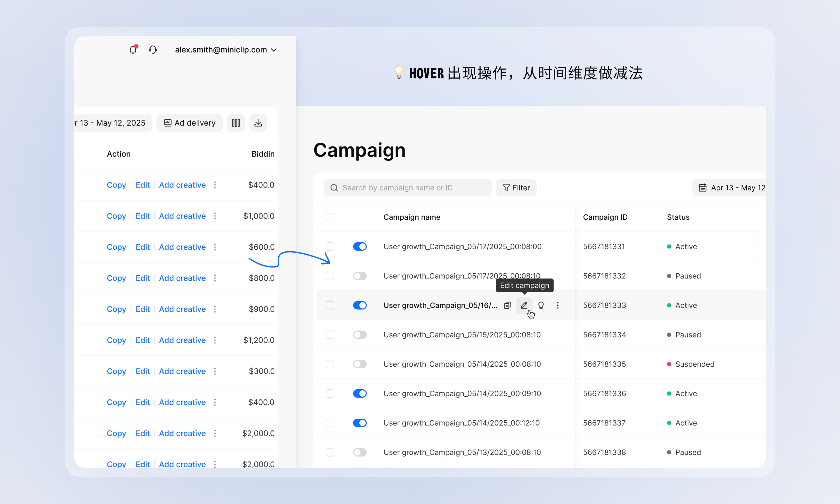The width and height of the screenshot is (840, 504).
Task: Click the Campaign name column header
Action: click(x=412, y=217)
